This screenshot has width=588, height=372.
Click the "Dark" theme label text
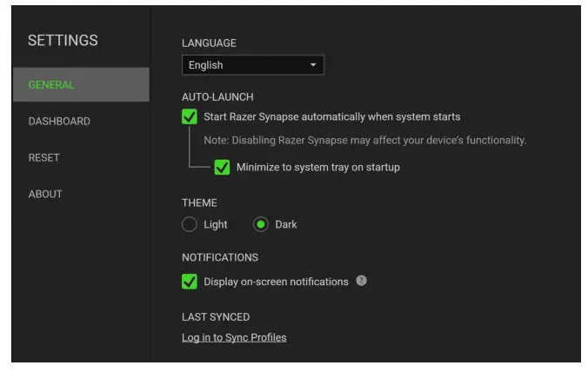click(x=286, y=224)
